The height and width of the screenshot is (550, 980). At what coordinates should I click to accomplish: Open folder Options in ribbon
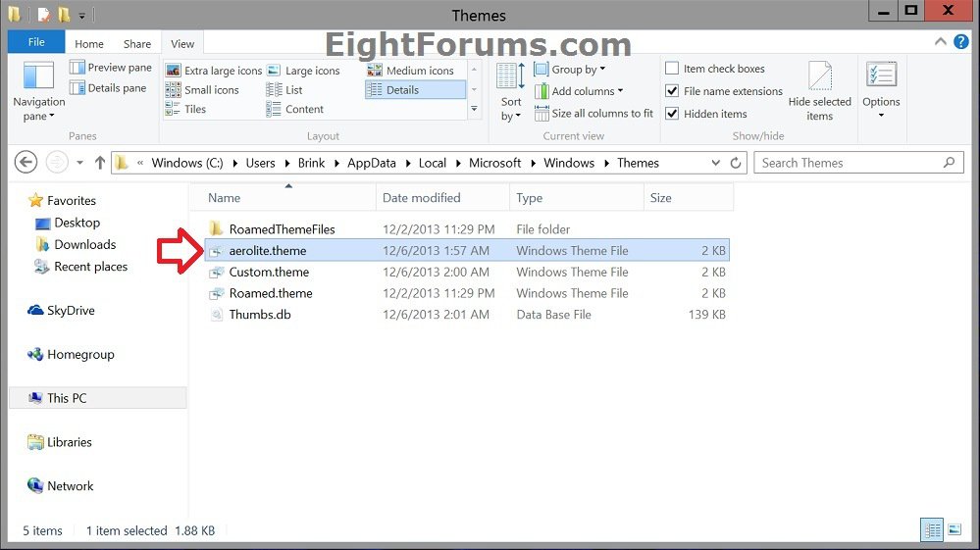881,88
